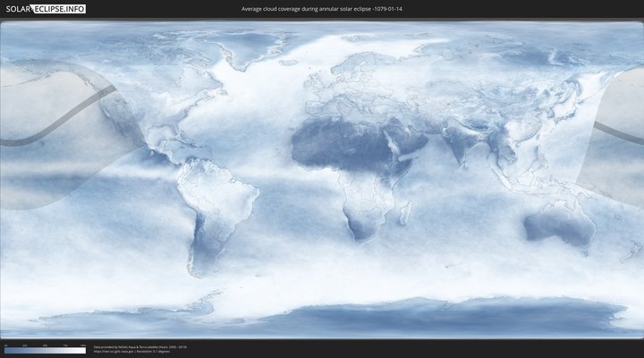
Task: Click the 100% end of the legend
Action: (84, 350)
